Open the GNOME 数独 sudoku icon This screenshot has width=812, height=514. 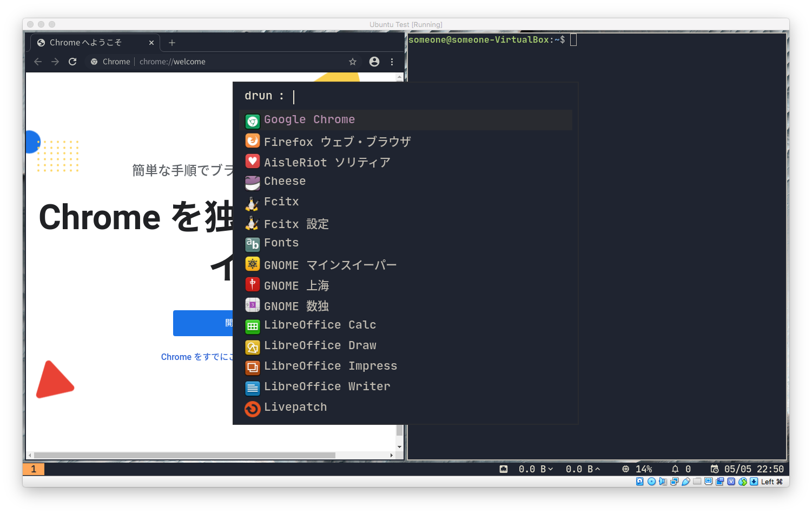pyautogui.click(x=253, y=305)
